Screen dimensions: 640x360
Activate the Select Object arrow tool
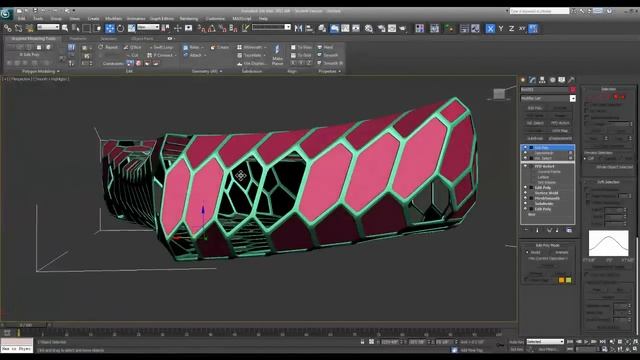click(x=65, y=28)
